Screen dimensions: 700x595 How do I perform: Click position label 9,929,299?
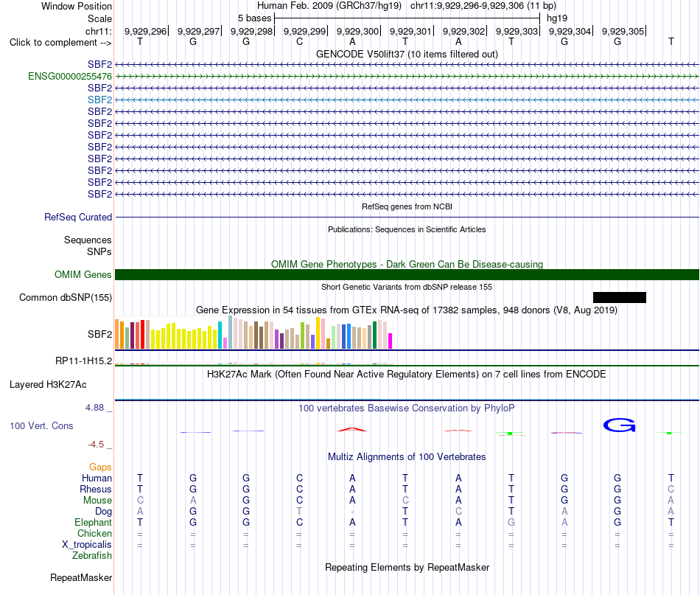click(x=304, y=31)
